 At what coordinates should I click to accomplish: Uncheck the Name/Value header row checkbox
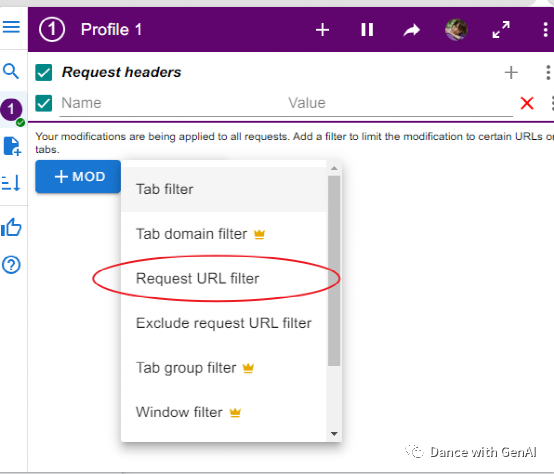tap(44, 103)
